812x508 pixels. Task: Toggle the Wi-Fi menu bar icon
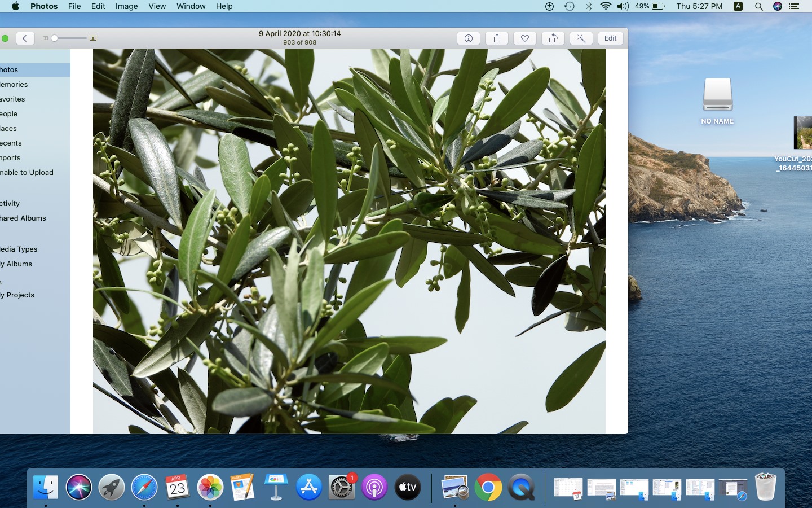606,6
